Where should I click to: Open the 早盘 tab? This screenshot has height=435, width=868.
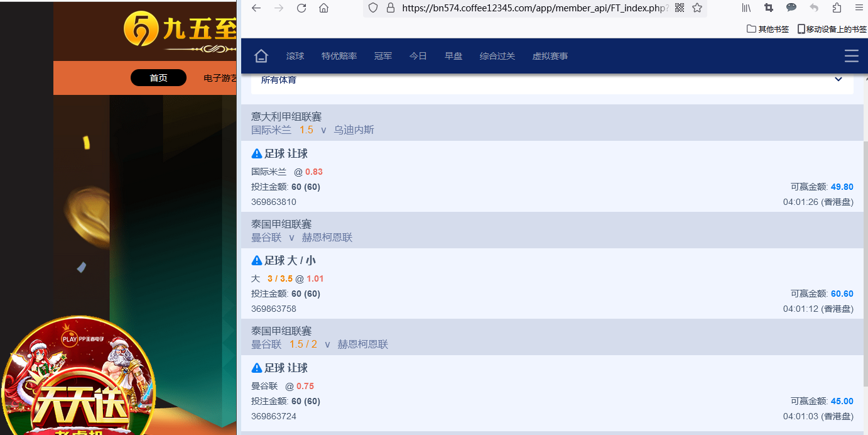453,56
